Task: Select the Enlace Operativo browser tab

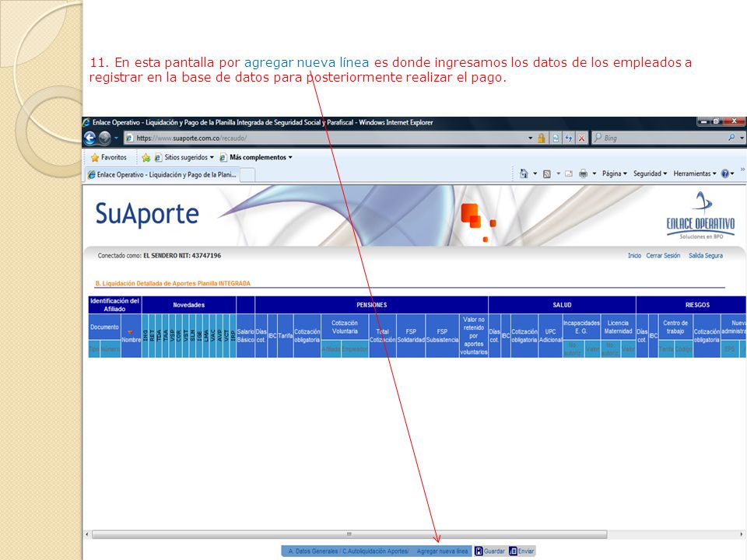Action: pos(162,175)
